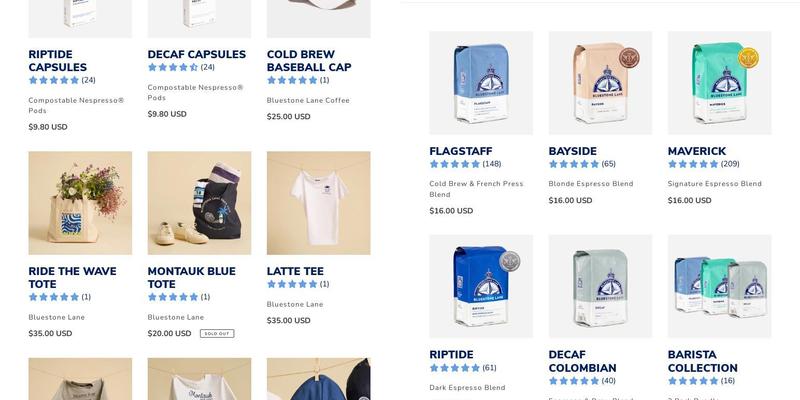
Task: Open Cold Brew Baseball Cap title link
Action: [309, 61]
